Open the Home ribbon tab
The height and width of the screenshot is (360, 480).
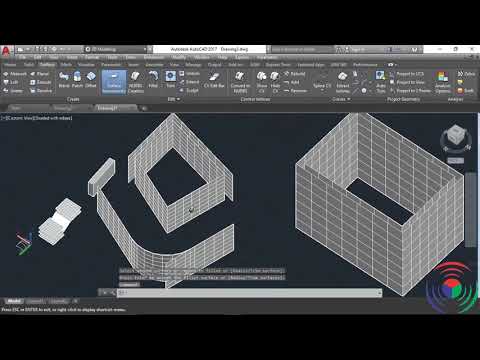click(10, 65)
